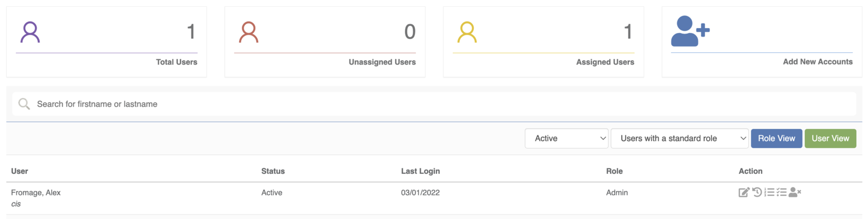Open the Active status dropdown
868x219 pixels.
point(566,138)
